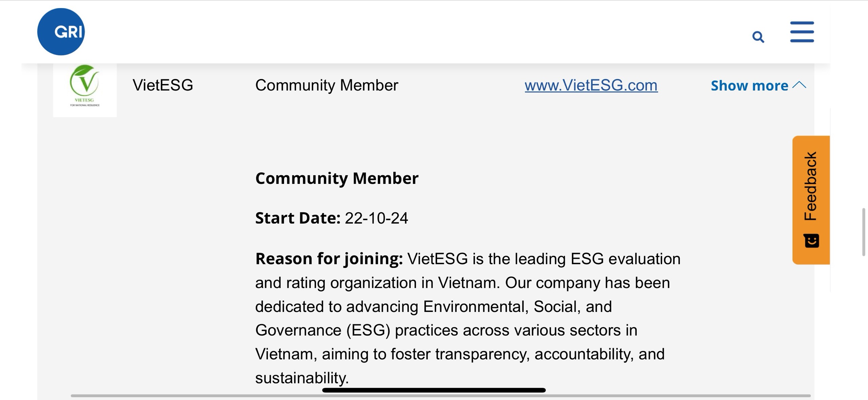
Task: Tap the black home indicator bar
Action: (x=434, y=390)
